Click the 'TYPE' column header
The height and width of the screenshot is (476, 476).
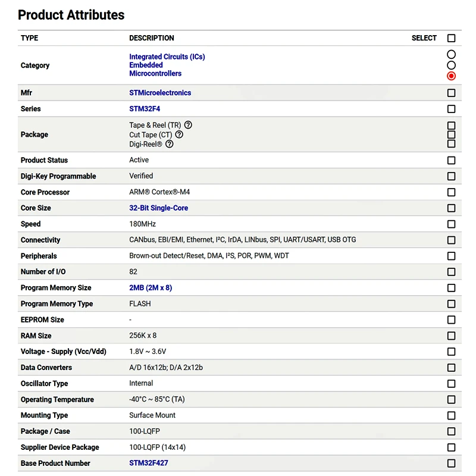(x=29, y=38)
